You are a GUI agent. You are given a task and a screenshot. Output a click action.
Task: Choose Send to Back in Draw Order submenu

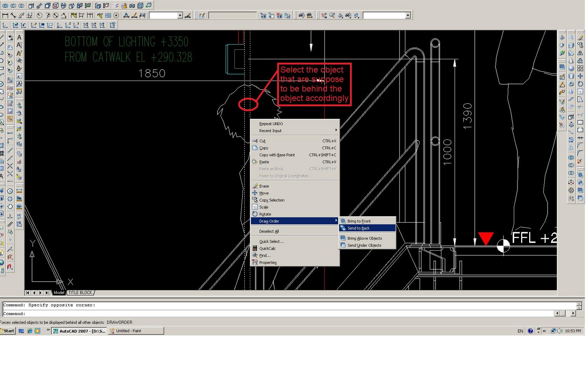pyautogui.click(x=367, y=228)
